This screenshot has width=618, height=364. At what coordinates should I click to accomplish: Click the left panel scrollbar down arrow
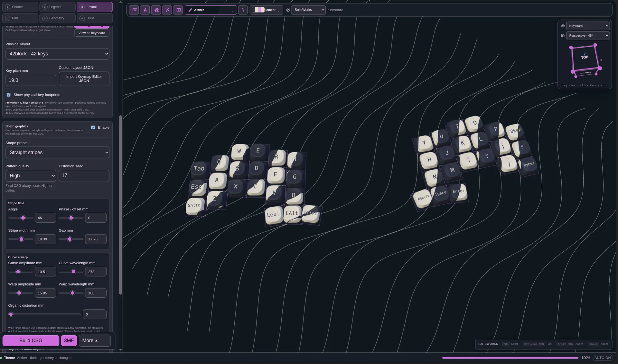120,350
